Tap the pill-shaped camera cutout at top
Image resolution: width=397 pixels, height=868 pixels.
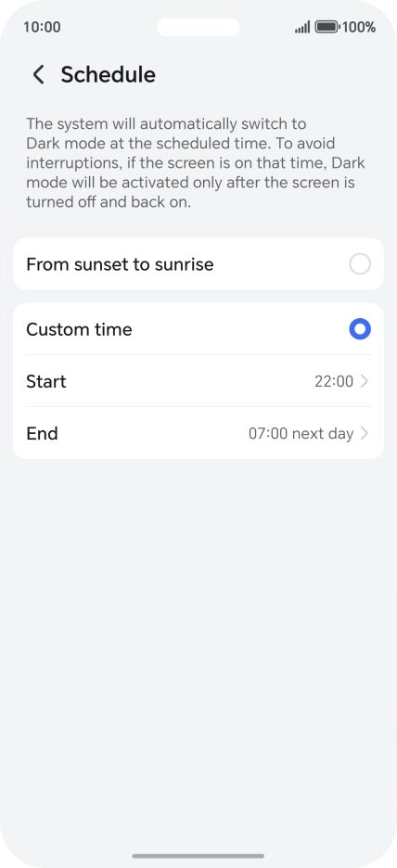click(198, 27)
